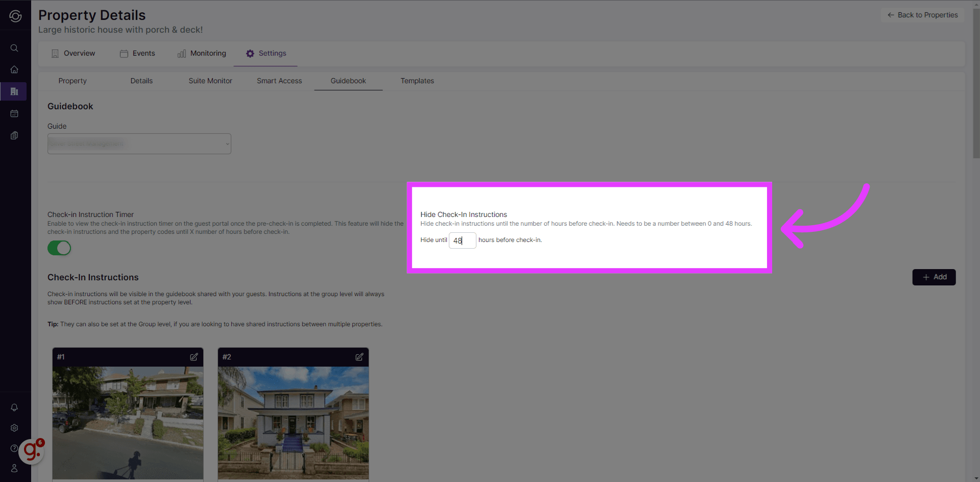The height and width of the screenshot is (482, 980).
Task: Open the gear icon in the sidebar
Action: tap(14, 428)
